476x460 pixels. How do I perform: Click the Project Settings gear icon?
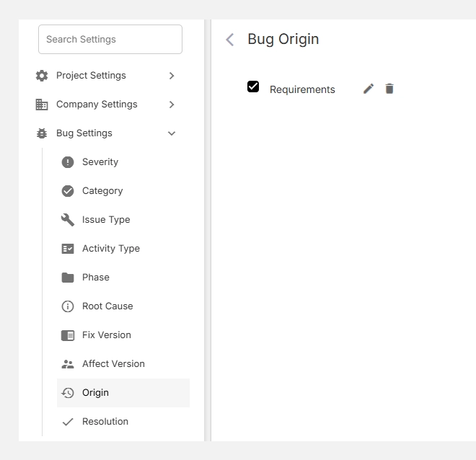(42, 76)
